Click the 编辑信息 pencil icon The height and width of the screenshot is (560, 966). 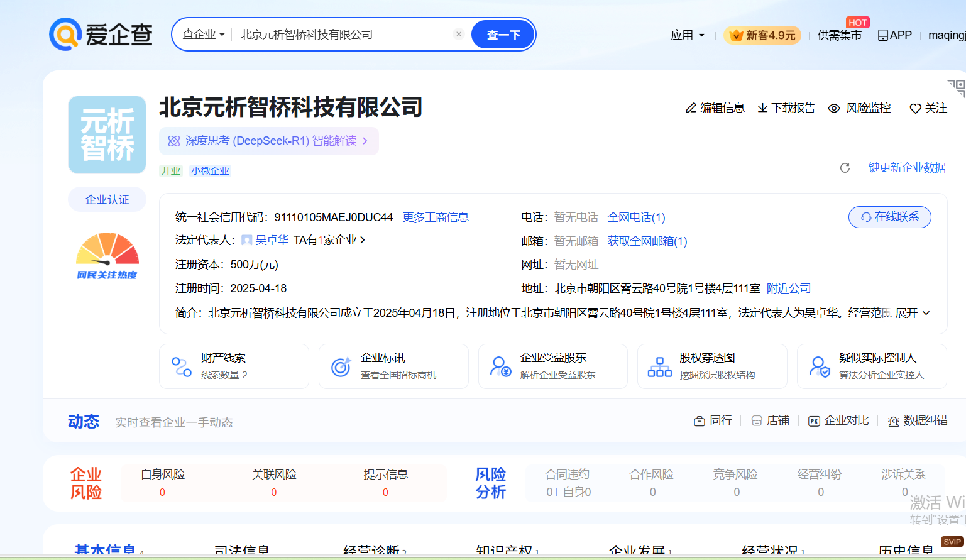(x=691, y=108)
